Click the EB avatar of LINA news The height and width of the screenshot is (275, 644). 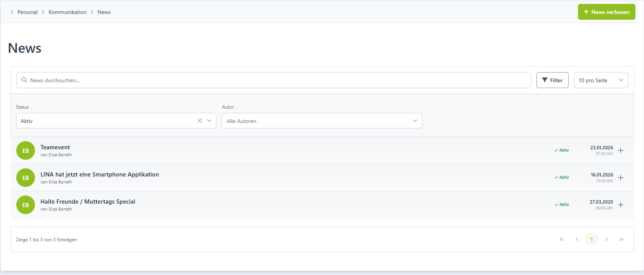(26, 178)
